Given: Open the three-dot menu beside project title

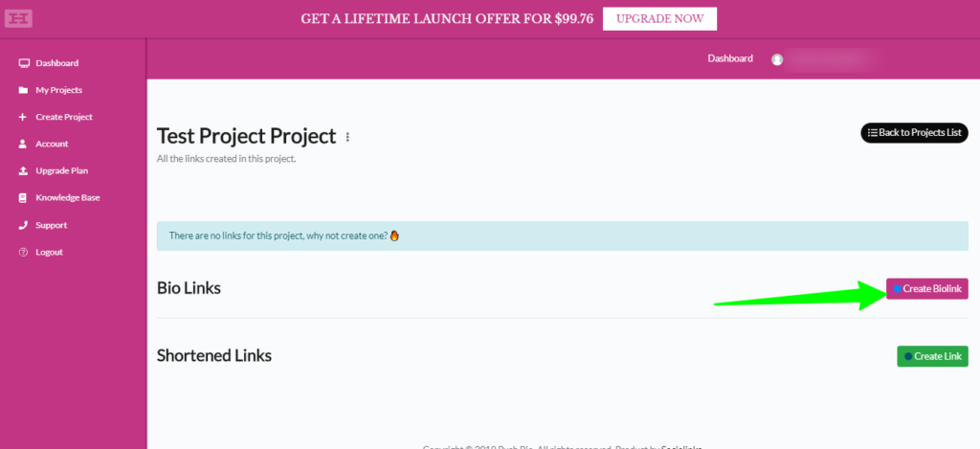Looking at the screenshot, I should click(x=347, y=136).
